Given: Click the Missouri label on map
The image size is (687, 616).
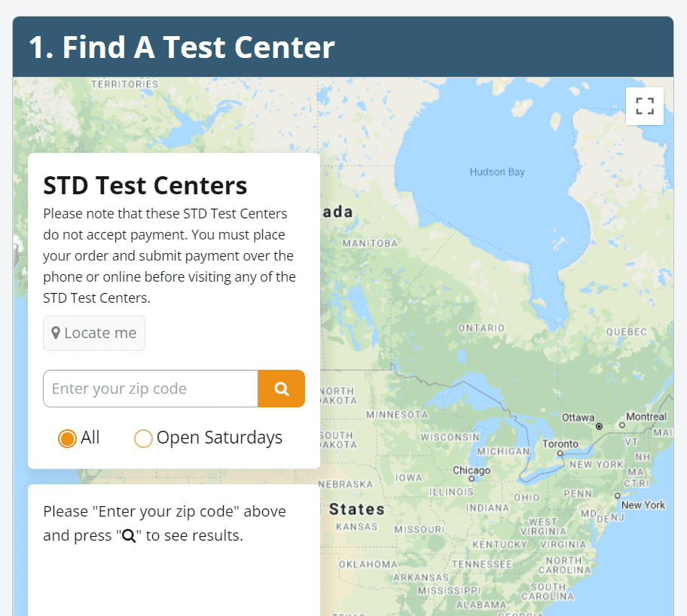Looking at the screenshot, I should point(420,529).
